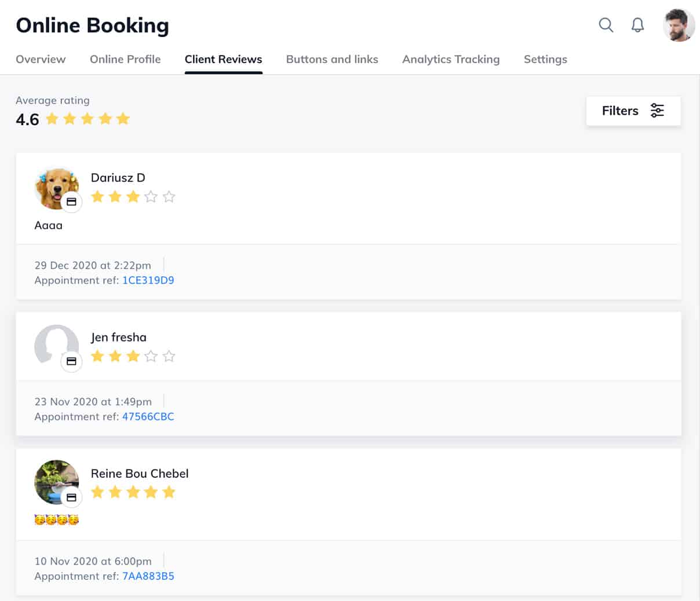This screenshot has width=700, height=601.
Task: Click the card badge on Reine Bou Chebel's avatar
Action: click(71, 497)
